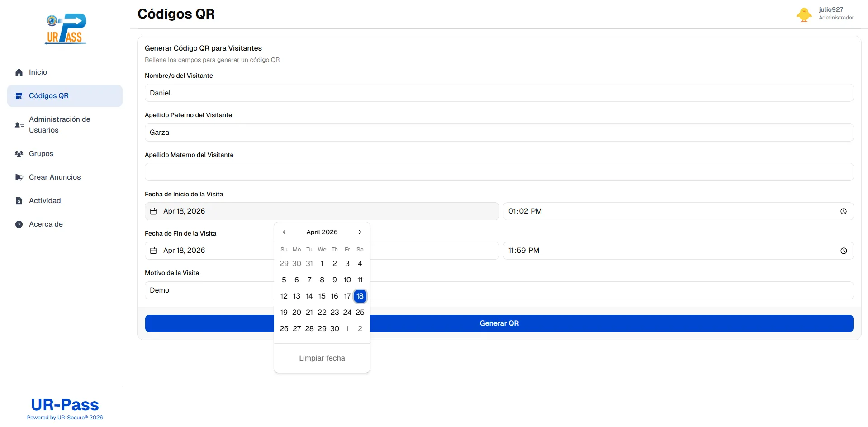Pick April 20 in the calendar
This screenshot has width=868, height=427.
click(x=297, y=313)
